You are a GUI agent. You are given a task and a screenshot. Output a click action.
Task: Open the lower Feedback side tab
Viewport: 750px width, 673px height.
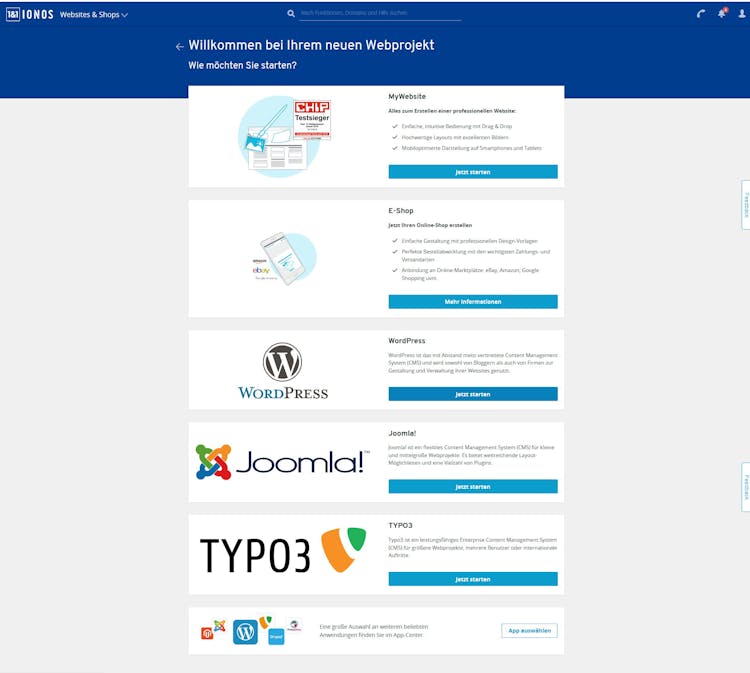(745, 487)
